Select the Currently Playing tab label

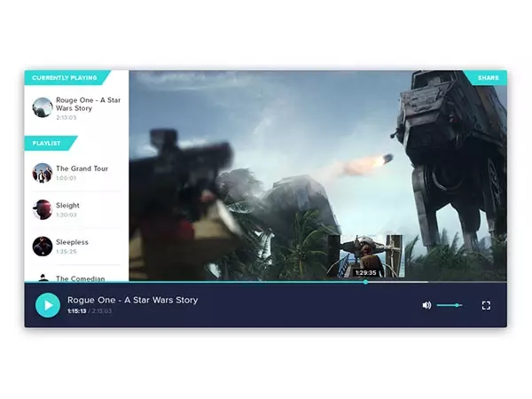pyautogui.click(x=65, y=78)
